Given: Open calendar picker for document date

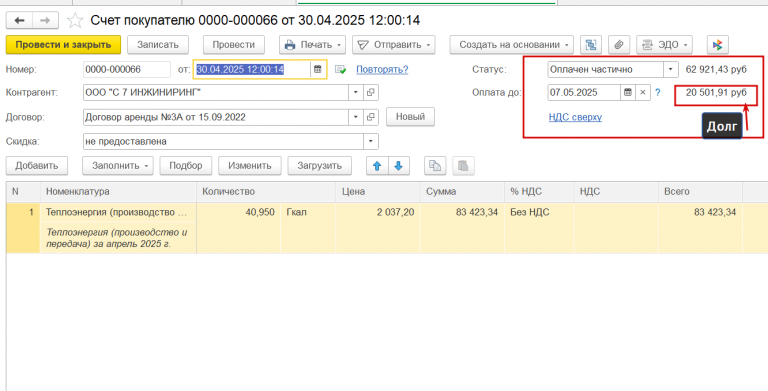Looking at the screenshot, I should click(318, 70).
